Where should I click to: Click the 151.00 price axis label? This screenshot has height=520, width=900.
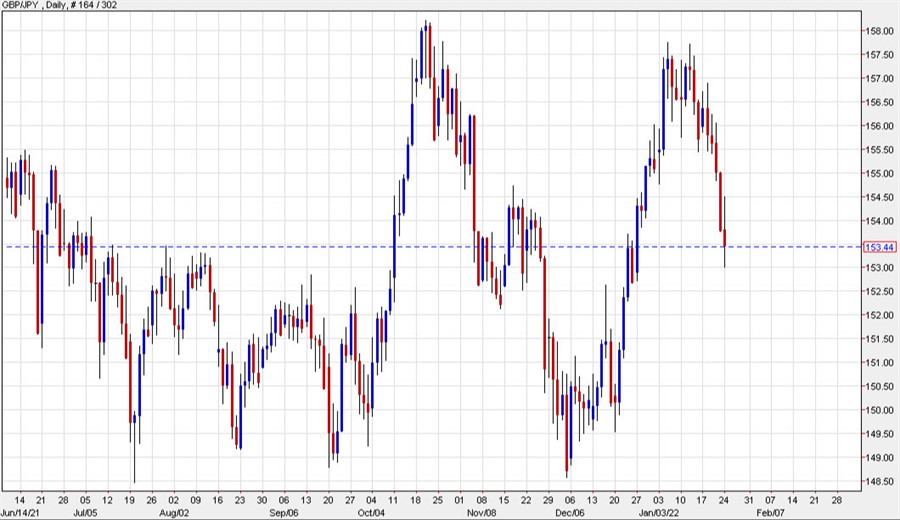pyautogui.click(x=879, y=363)
